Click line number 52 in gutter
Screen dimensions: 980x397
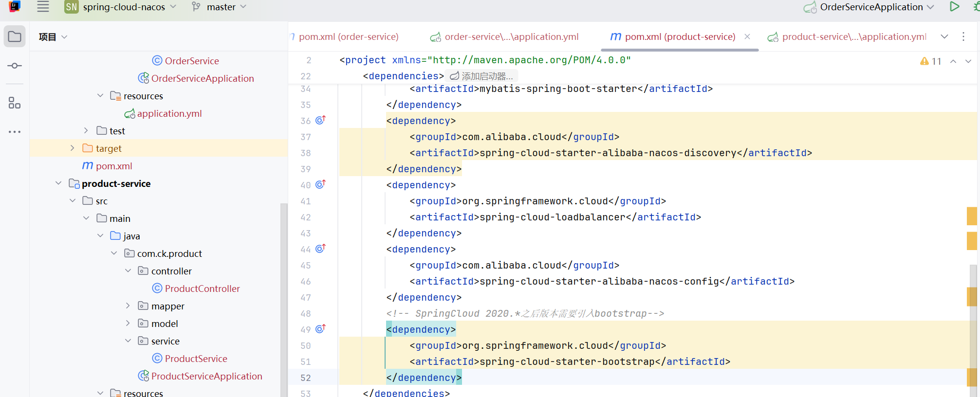(305, 378)
